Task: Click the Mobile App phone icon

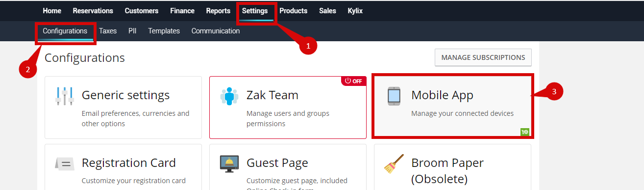Action: click(394, 96)
